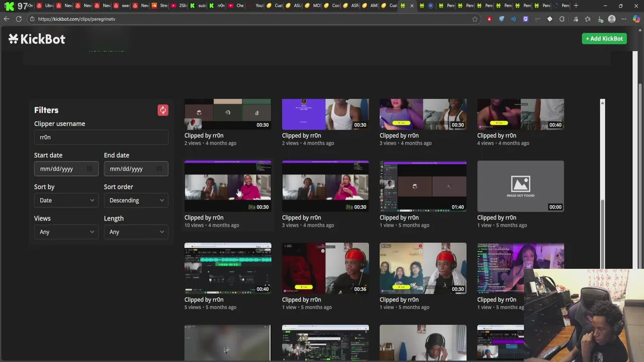Viewport: 644px width, 362px height.
Task: Open the 00:40 clip with 4 views
Action: point(520,114)
